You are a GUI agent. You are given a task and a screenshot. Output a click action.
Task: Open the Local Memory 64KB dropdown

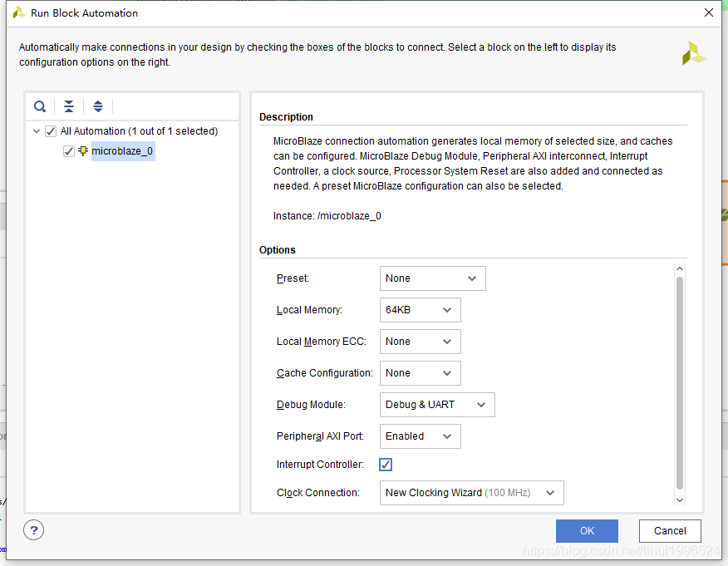point(421,310)
